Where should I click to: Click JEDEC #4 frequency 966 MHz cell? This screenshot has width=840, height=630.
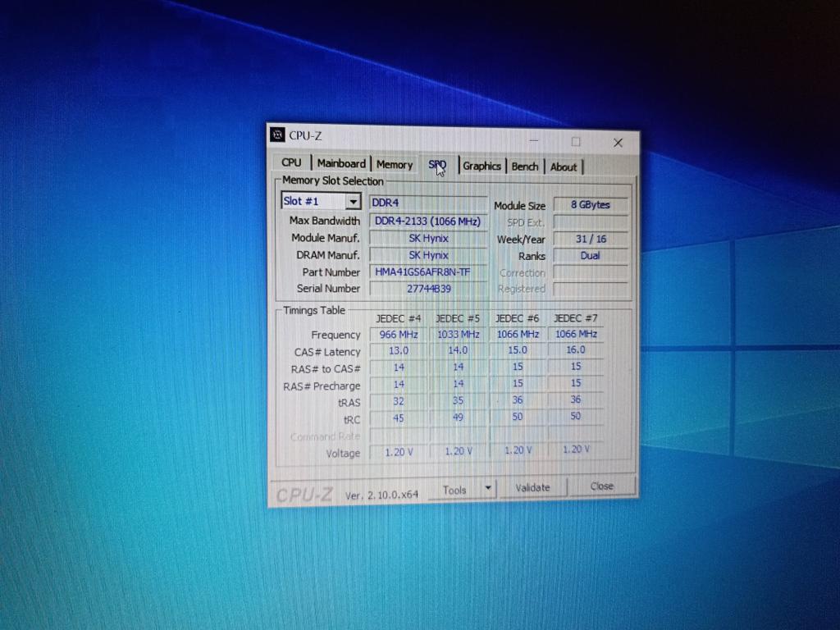click(x=399, y=335)
